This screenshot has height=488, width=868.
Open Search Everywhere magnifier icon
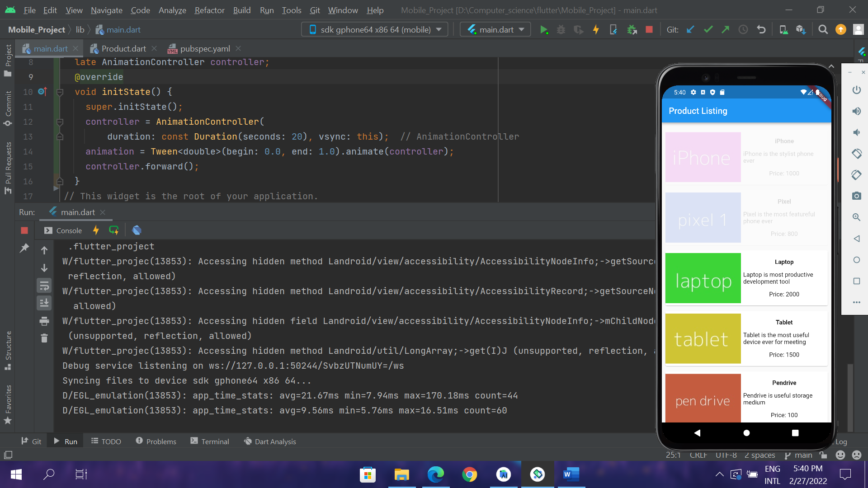coord(823,30)
